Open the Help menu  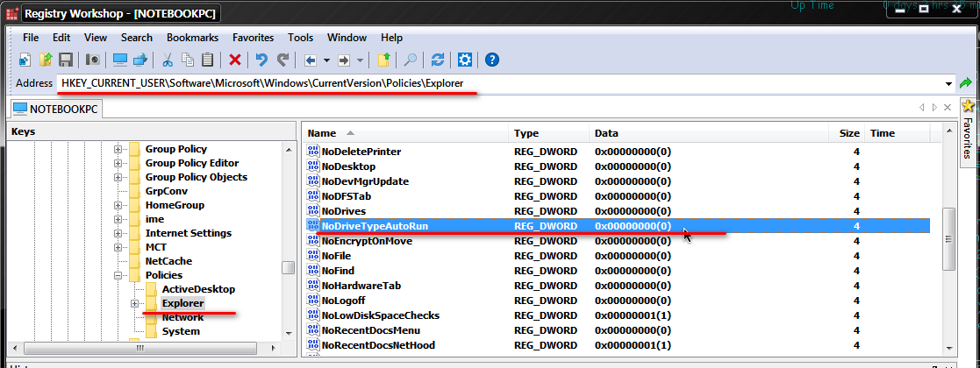click(x=392, y=38)
